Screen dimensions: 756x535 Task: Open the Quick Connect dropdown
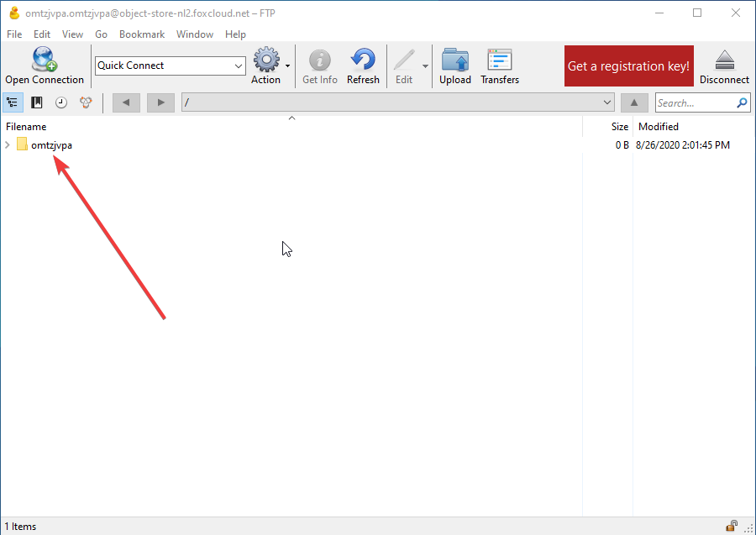click(237, 66)
